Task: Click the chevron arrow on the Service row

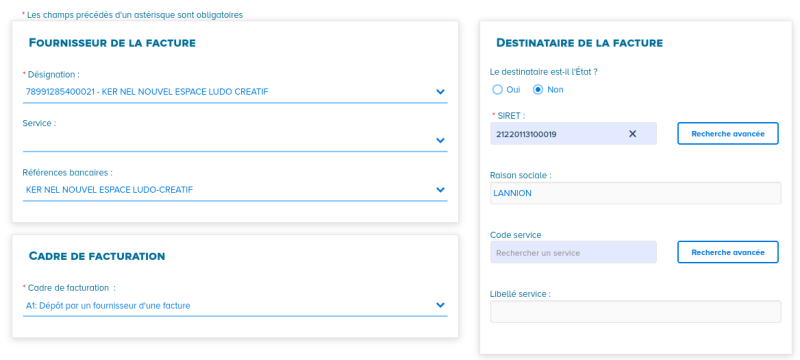Action: (441, 141)
